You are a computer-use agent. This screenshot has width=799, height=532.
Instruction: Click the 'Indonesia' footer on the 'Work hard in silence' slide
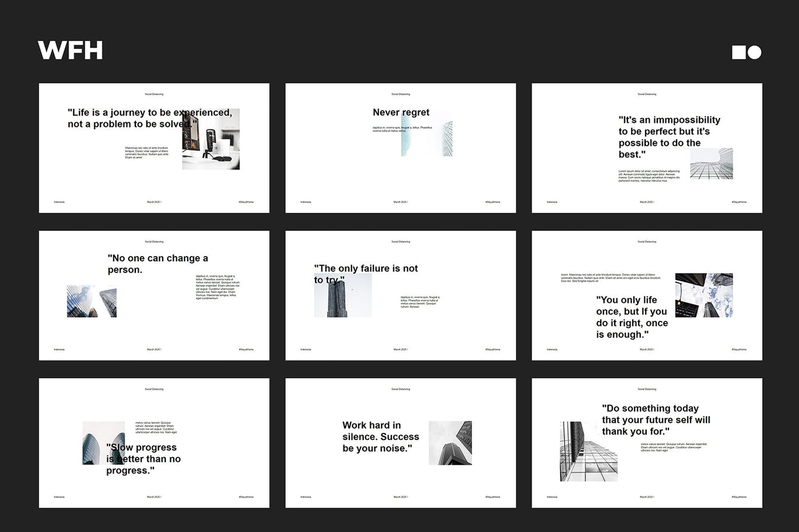point(306,497)
